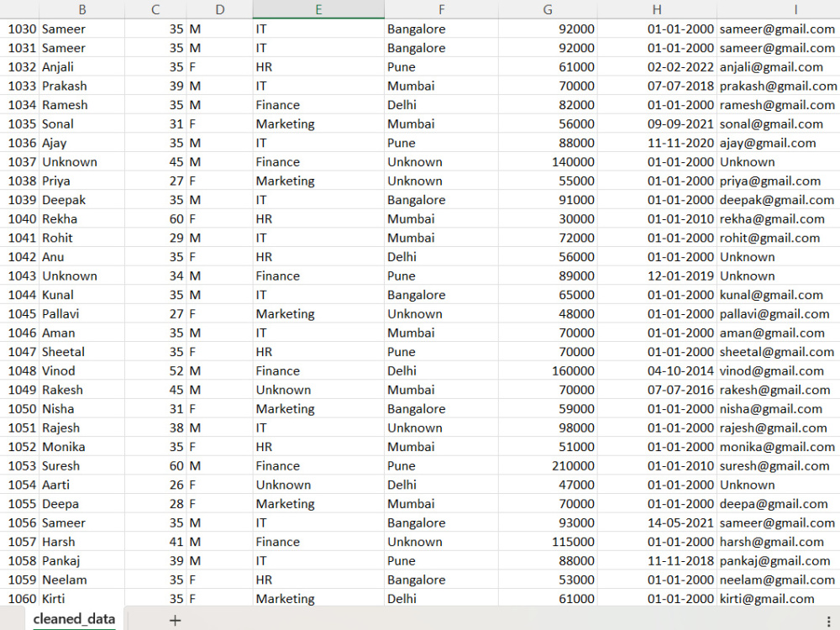Viewport: 840px width, 630px height.
Task: Click the name cell 'Rohit'
Action: (x=82, y=238)
